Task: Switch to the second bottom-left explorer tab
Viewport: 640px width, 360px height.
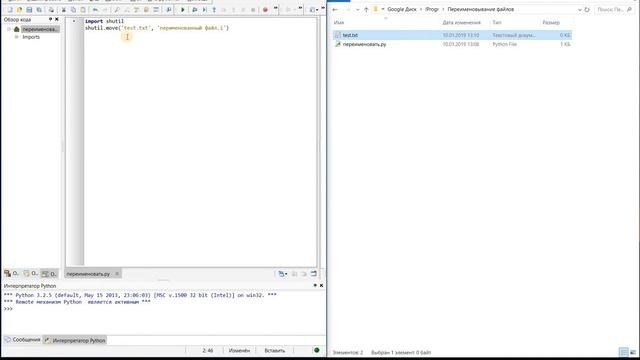Action: tap(30, 273)
